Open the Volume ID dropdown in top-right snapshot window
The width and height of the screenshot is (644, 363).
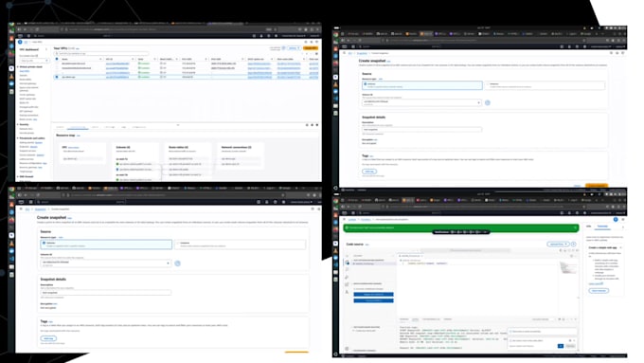click(421, 102)
